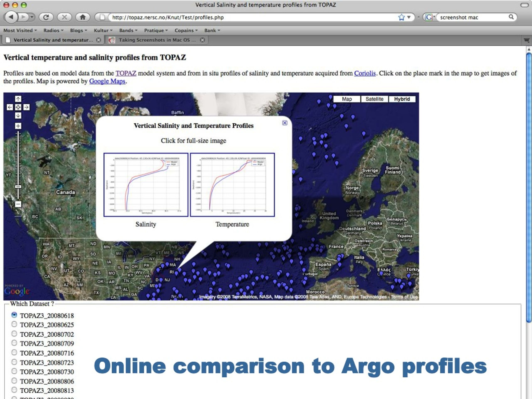This screenshot has height=399, width=532.
Task: Select dataset TOPAZ3_20080702
Action: [14, 334]
